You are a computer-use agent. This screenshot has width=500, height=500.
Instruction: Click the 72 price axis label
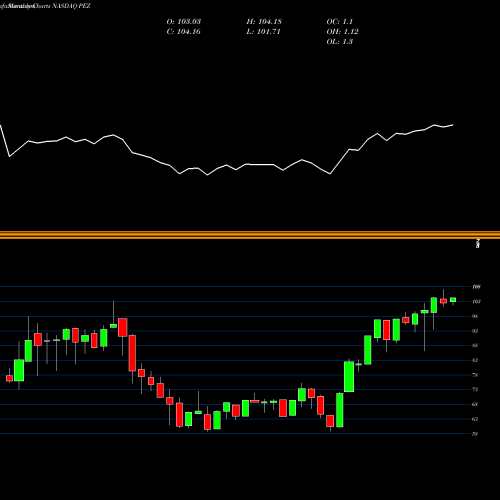pyautogui.click(x=476, y=389)
